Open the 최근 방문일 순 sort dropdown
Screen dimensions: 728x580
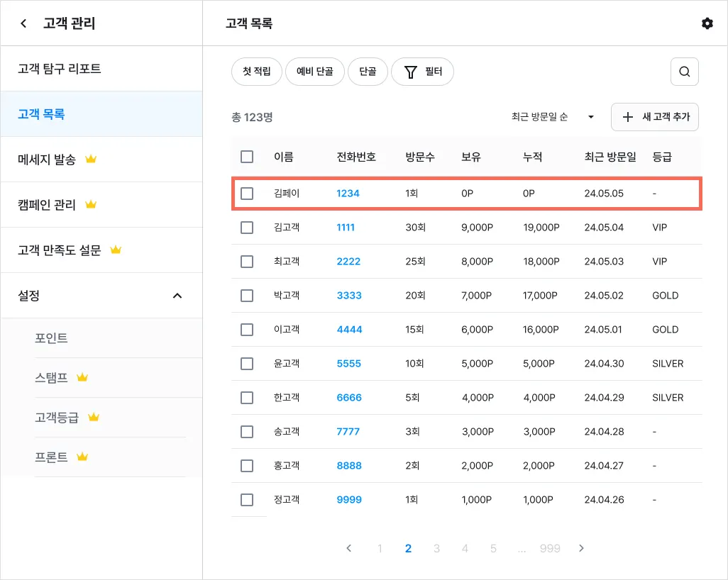[553, 117]
